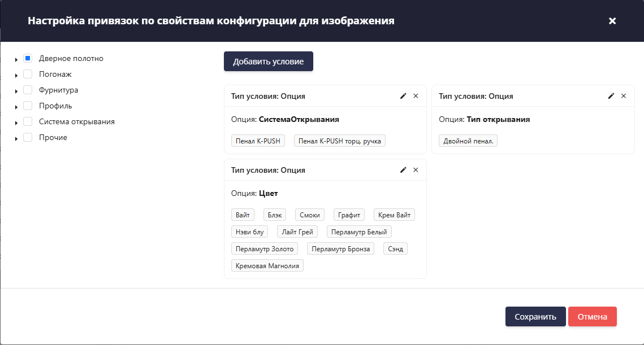The width and height of the screenshot is (644, 345).
Task: Select the Вайт color option
Action: [243, 215]
